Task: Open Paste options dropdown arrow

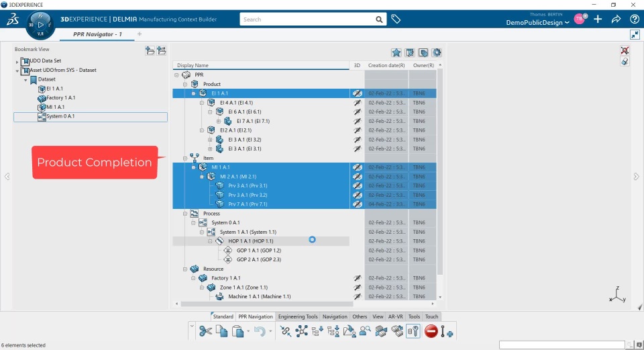Action: [x=248, y=331]
